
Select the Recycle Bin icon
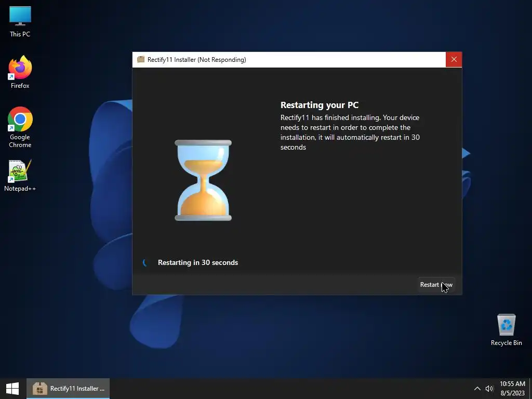pyautogui.click(x=506, y=330)
